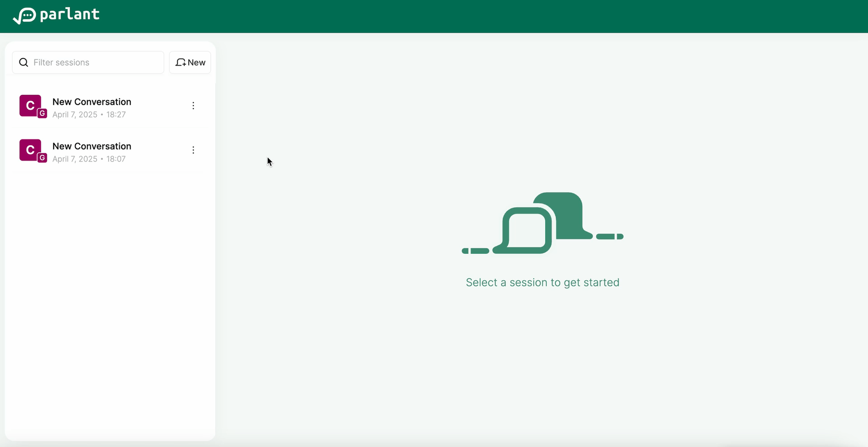Click the empty area of the green header bar

coord(452,16)
